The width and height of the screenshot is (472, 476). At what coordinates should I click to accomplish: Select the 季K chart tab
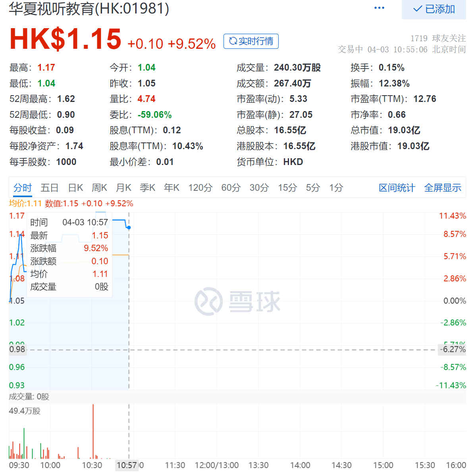point(147,188)
